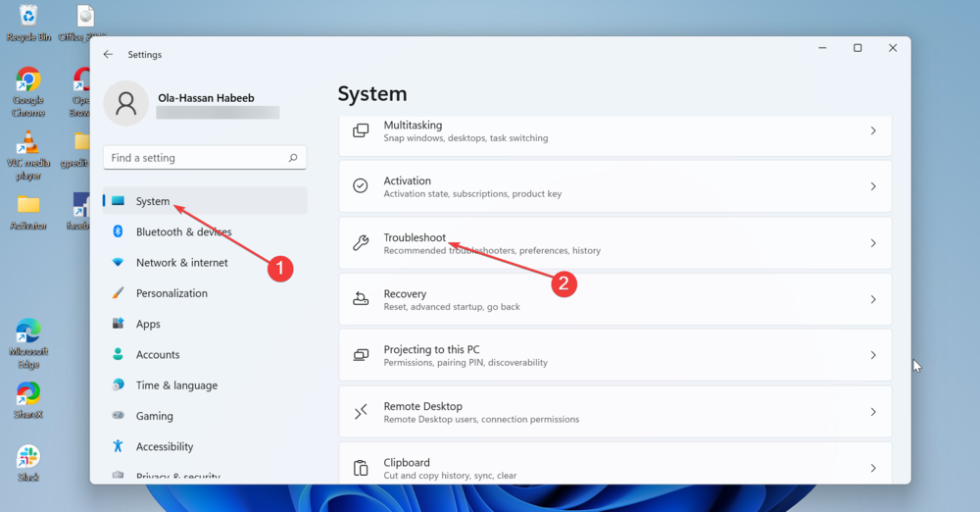
Task: Click the Personalization paintbrush icon
Action: coord(118,293)
